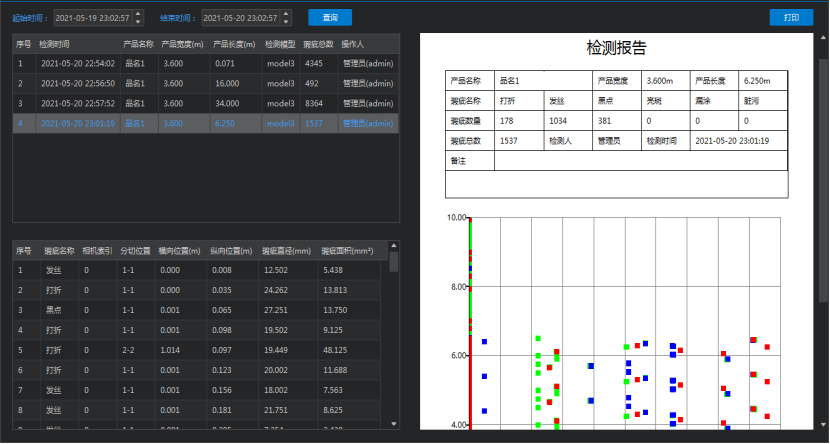The width and height of the screenshot is (830, 444).
Task: Select defect row with diameter 24.262
Action: click(196, 290)
